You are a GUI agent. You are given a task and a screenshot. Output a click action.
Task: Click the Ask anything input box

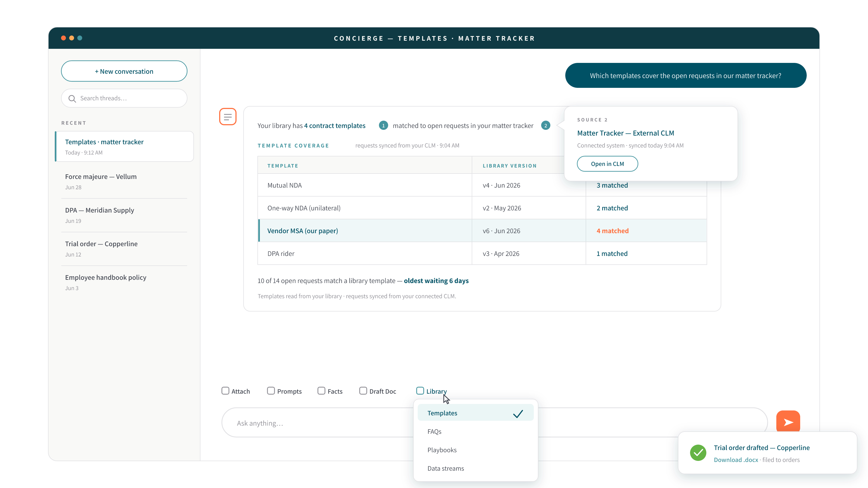coord(494,423)
